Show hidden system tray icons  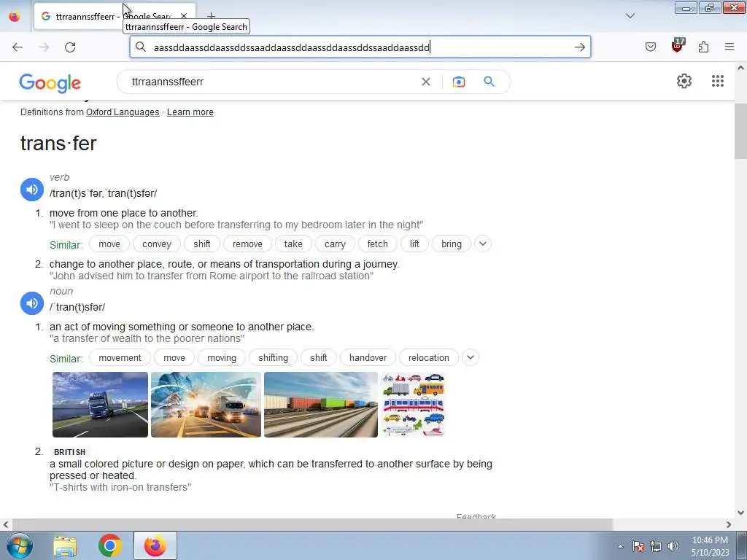[x=620, y=547]
